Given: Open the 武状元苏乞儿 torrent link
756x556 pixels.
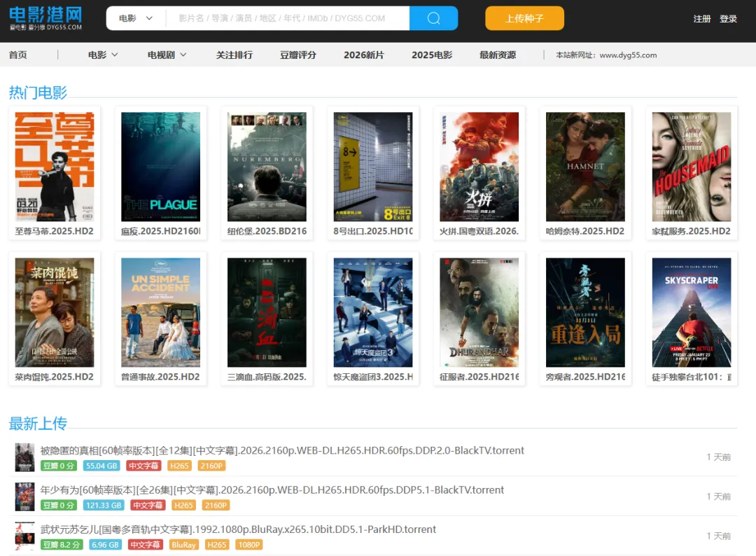Looking at the screenshot, I should (x=238, y=529).
